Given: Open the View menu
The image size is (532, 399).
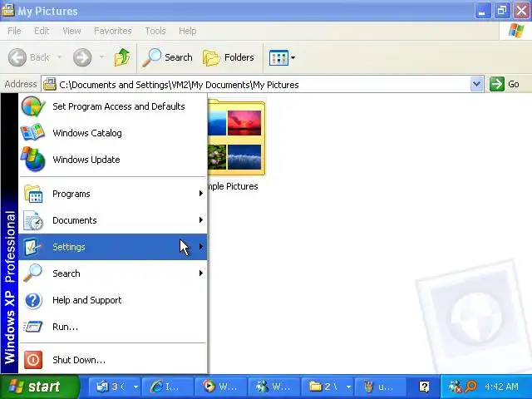Looking at the screenshot, I should (x=71, y=31).
